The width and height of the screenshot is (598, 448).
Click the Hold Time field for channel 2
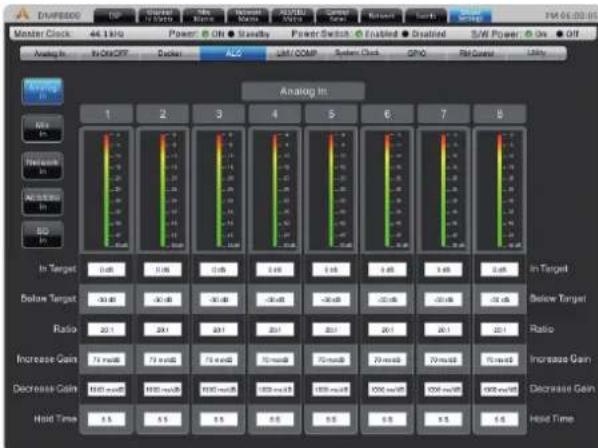point(162,419)
